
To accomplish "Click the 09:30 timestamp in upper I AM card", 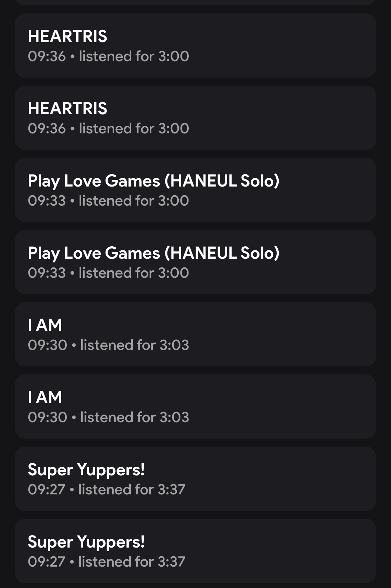I will point(47,345).
